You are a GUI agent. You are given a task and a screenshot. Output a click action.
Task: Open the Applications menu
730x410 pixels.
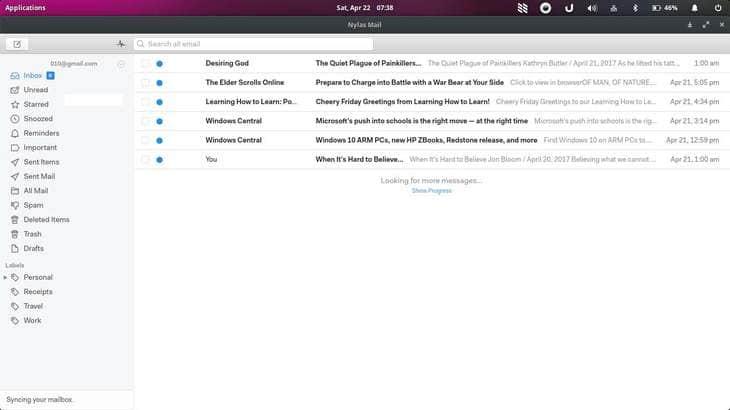coord(25,7)
